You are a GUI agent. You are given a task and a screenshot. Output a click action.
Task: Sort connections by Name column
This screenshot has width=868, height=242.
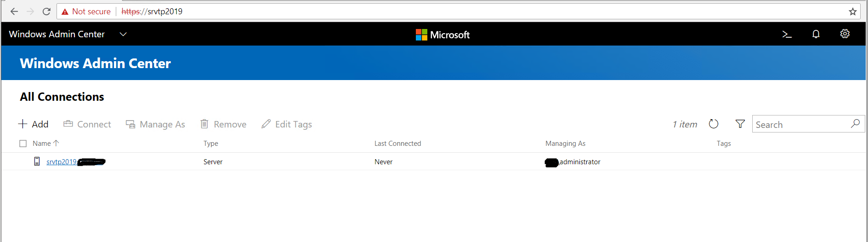click(x=42, y=144)
